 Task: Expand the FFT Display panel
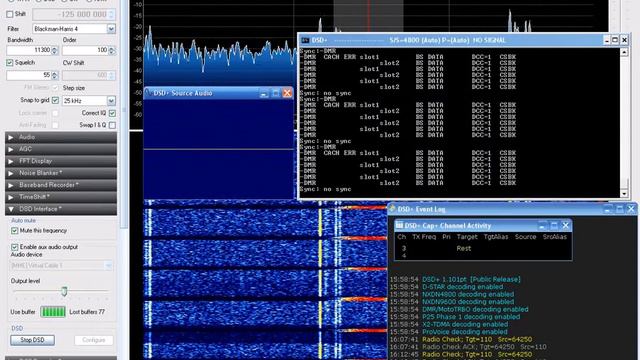(x=61, y=161)
